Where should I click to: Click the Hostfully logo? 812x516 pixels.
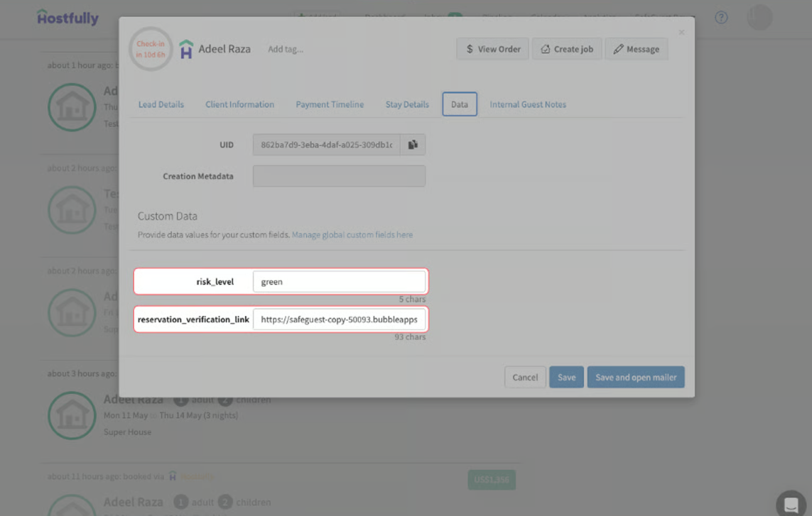coord(67,18)
